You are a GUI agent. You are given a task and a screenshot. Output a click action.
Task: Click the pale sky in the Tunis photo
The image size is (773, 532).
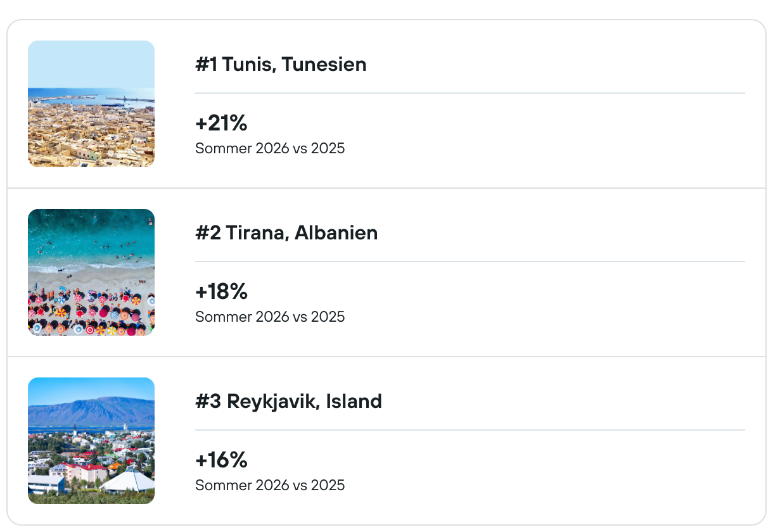[91, 63]
